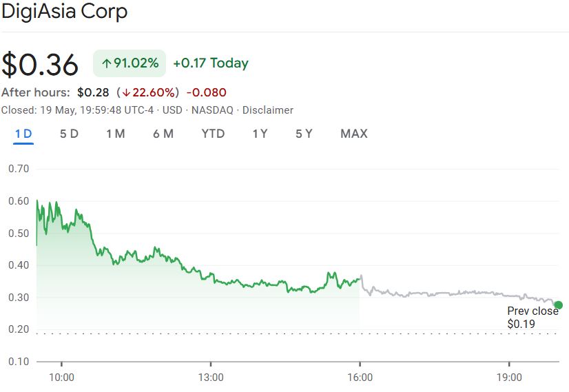
Task: Open the 5 Y chart range
Action: pyautogui.click(x=304, y=134)
